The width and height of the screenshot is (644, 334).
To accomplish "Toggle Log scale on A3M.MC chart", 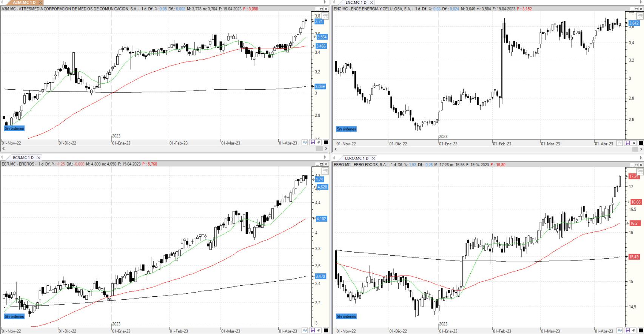I will coord(325,15).
